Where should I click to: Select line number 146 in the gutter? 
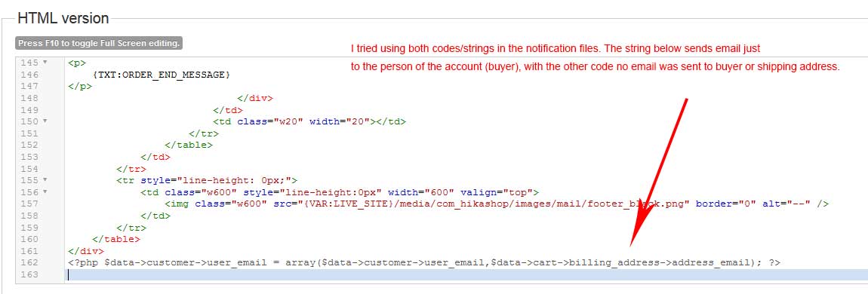click(x=29, y=75)
